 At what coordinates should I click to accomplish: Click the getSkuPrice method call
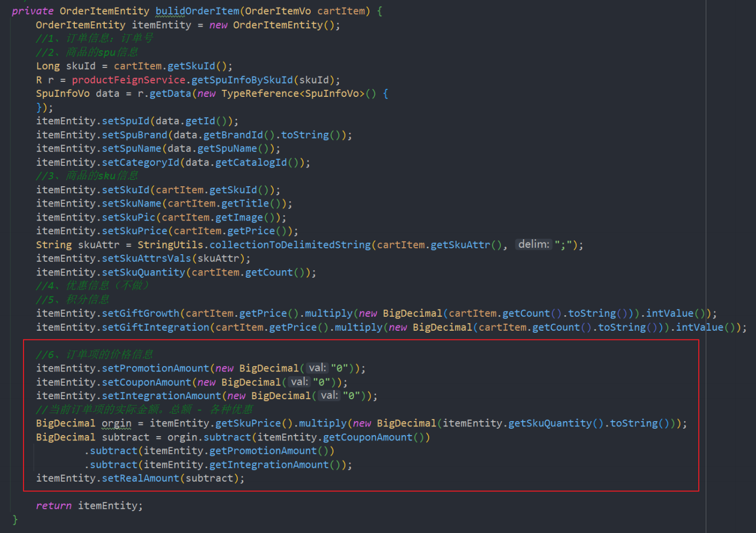tap(248, 423)
